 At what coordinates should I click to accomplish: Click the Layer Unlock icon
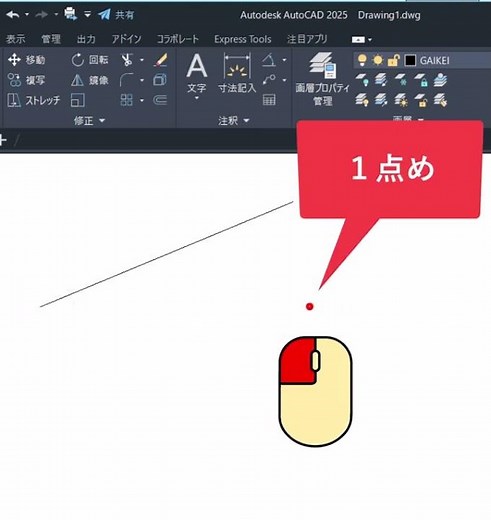pos(421,100)
